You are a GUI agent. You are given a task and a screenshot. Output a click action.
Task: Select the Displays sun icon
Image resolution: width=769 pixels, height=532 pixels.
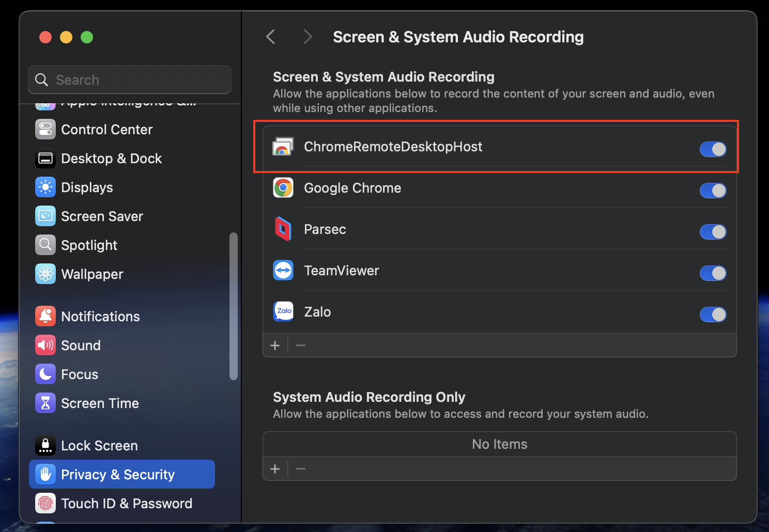point(45,187)
